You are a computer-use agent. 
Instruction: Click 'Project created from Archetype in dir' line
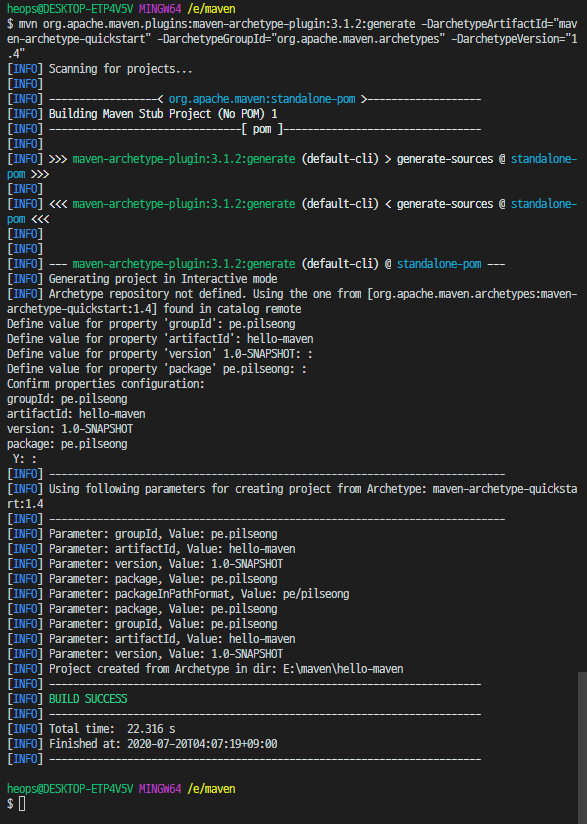pos(226,668)
